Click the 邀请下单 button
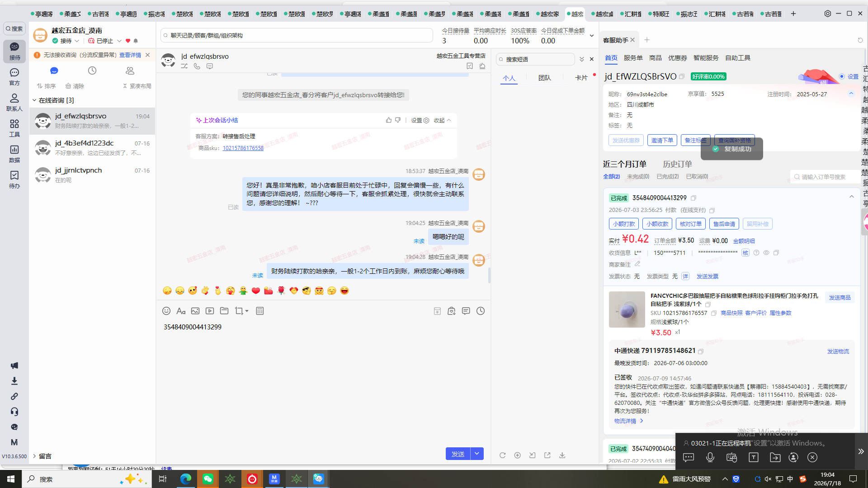Screen dimensions: 868x488 pyautogui.click(x=662, y=141)
